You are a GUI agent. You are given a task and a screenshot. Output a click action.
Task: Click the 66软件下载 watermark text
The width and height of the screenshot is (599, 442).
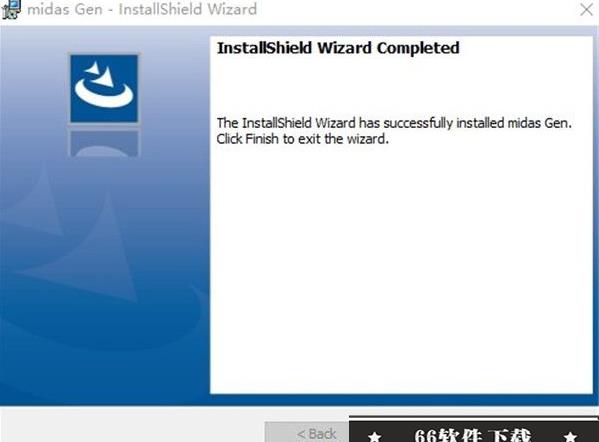[473, 435]
